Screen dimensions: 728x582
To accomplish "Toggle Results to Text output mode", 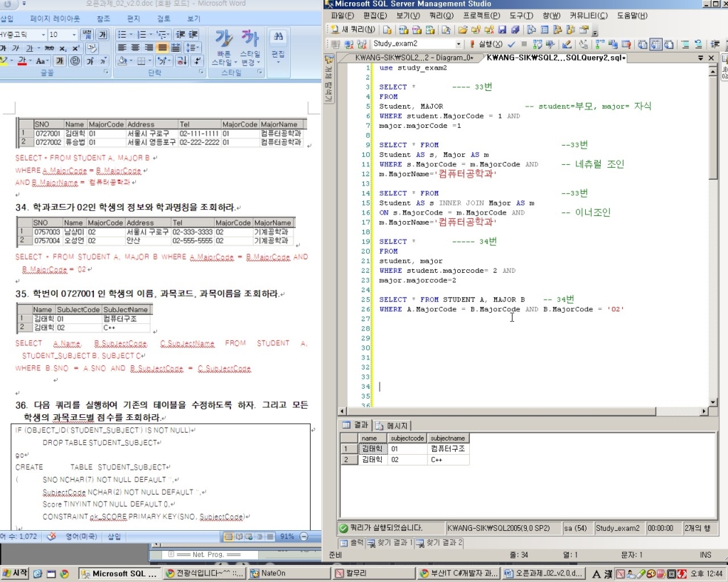I will point(643,44).
